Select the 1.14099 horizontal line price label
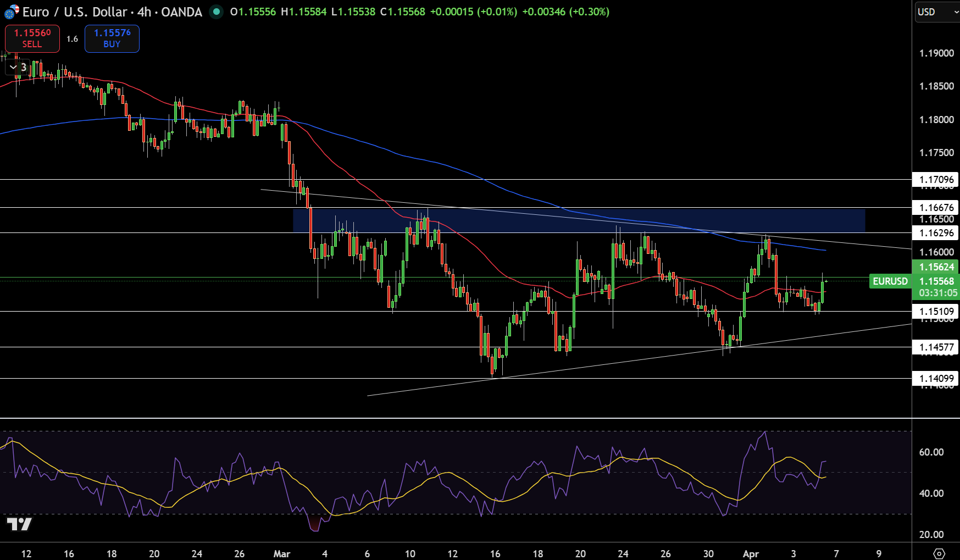 936,378
